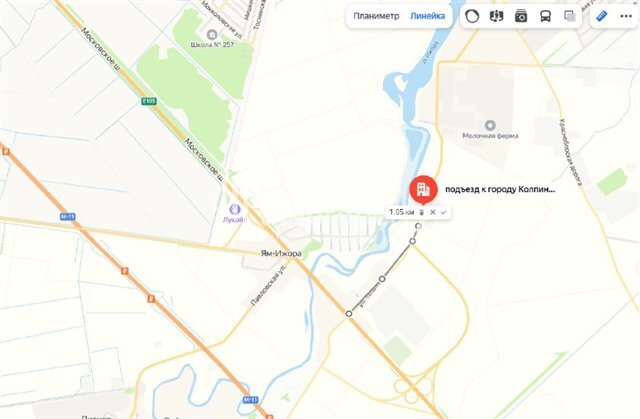Screen dimensions: 640x419
Task: Open the подъезд к городу Колпино label
Action: click(500, 190)
